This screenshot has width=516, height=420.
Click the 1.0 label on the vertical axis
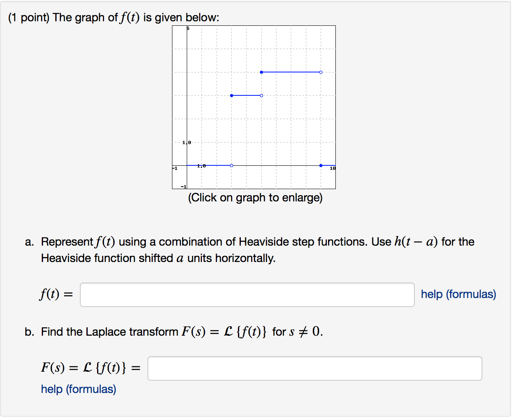pyautogui.click(x=186, y=142)
